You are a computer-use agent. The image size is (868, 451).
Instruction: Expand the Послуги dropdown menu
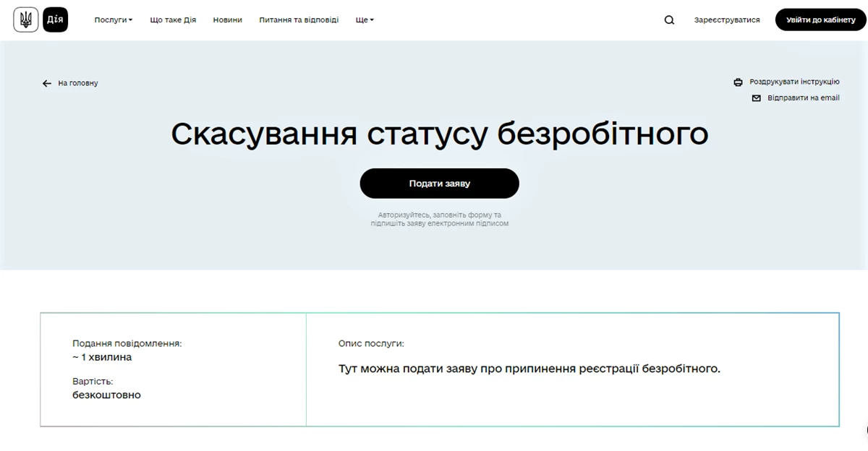pos(114,20)
